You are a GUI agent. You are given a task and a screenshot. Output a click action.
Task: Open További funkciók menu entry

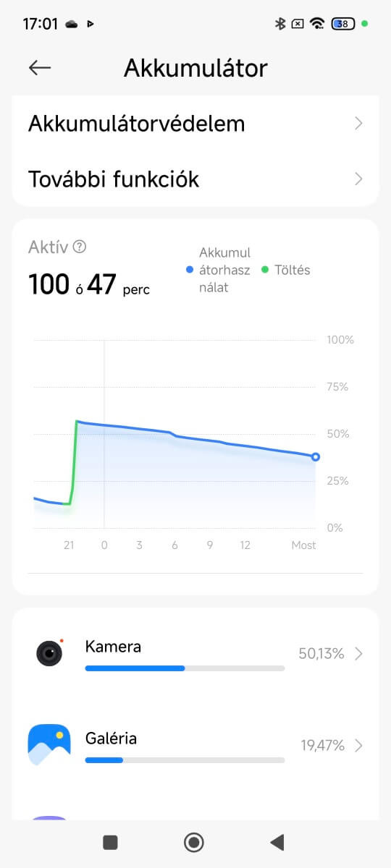click(195, 179)
